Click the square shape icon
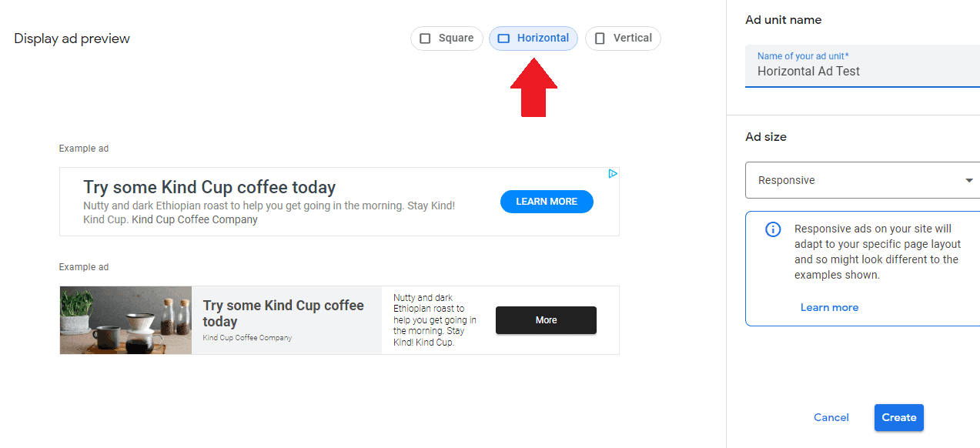 (x=425, y=38)
